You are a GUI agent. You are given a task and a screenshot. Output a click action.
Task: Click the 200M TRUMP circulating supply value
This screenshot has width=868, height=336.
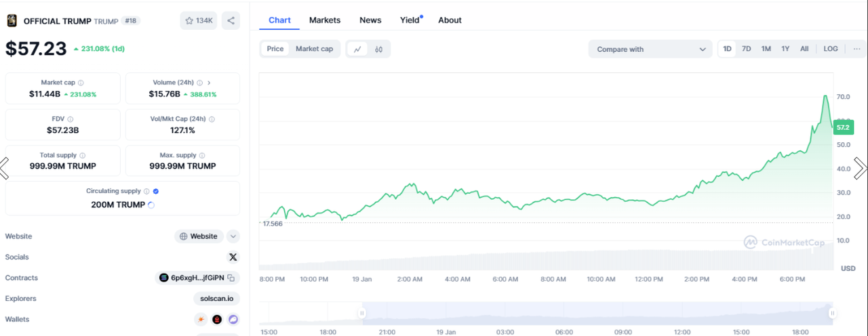(x=118, y=205)
